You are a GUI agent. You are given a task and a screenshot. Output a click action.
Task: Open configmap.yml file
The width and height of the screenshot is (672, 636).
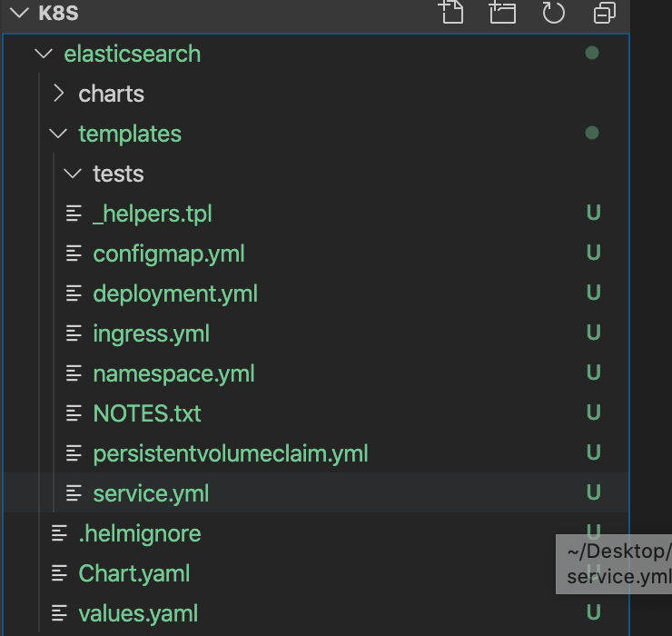(x=168, y=253)
